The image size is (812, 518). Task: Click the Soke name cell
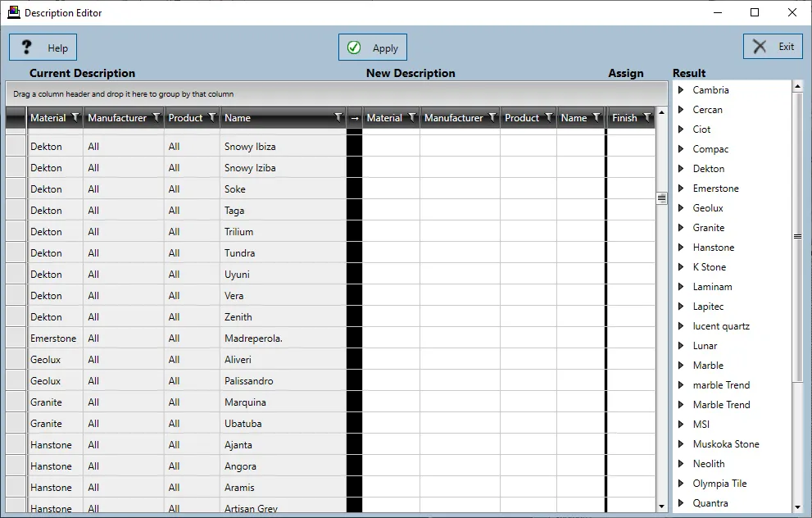pos(283,189)
